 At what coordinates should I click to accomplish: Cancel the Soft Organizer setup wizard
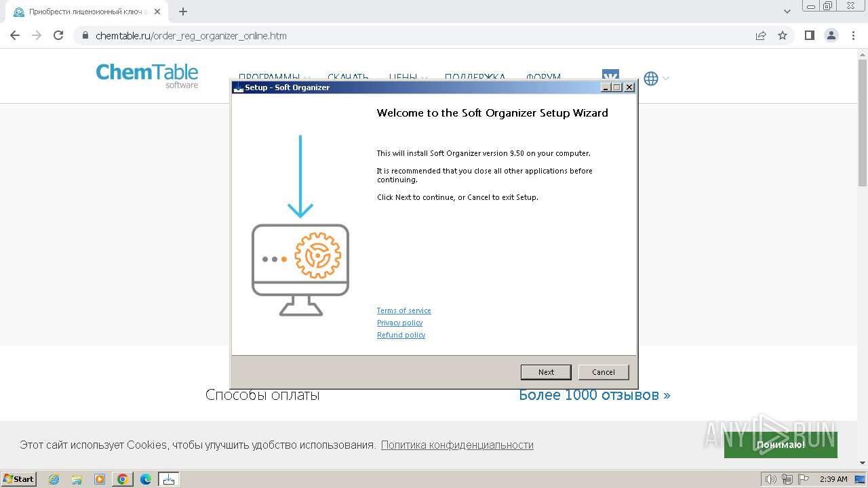coord(604,372)
